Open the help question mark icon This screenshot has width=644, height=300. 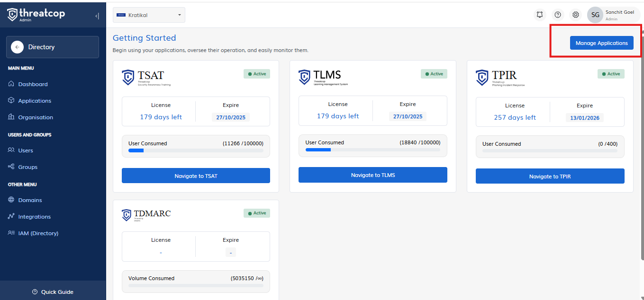pyautogui.click(x=558, y=15)
